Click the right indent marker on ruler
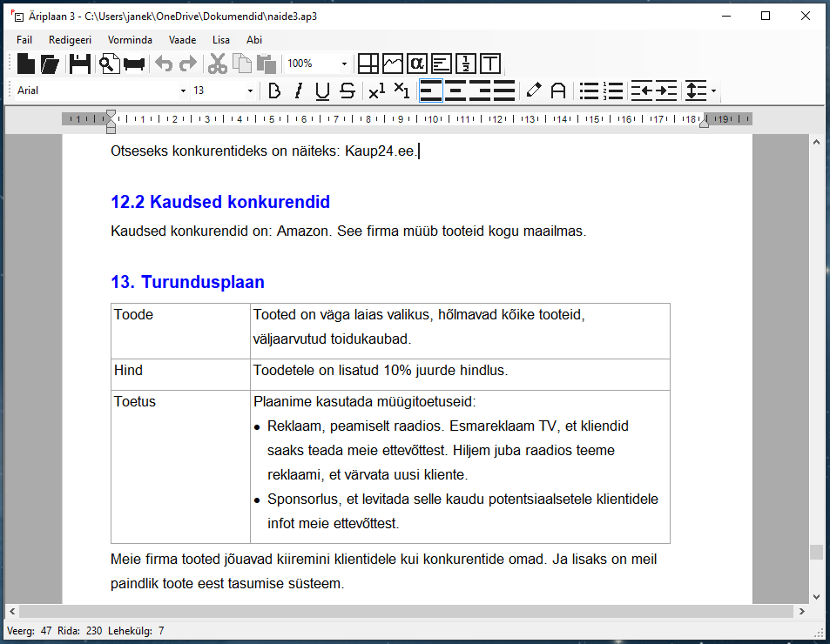Image resolution: width=830 pixels, height=644 pixels. click(x=704, y=123)
